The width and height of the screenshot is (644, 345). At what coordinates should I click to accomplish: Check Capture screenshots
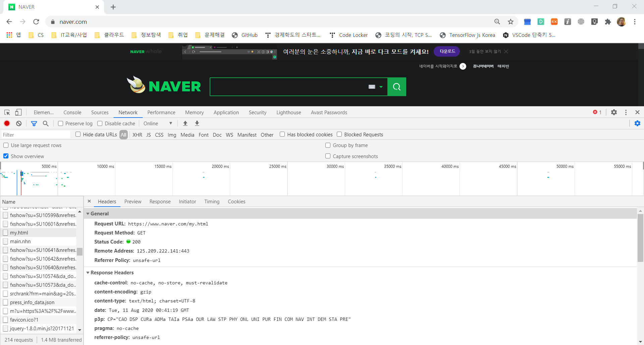[x=328, y=156]
